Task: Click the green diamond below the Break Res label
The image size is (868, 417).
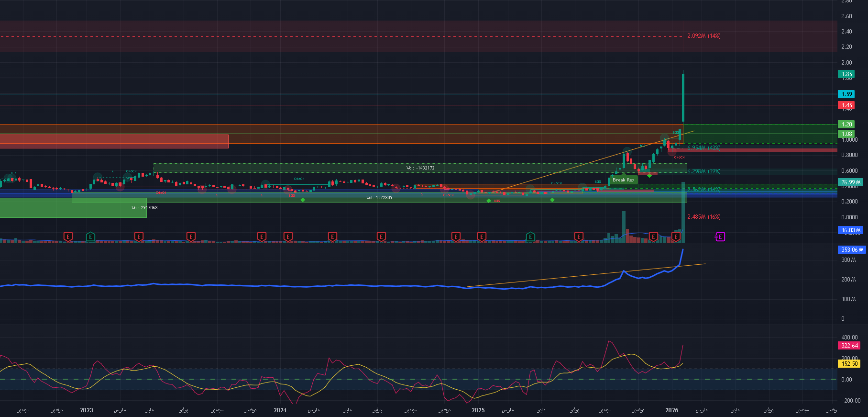Action: [x=649, y=176]
